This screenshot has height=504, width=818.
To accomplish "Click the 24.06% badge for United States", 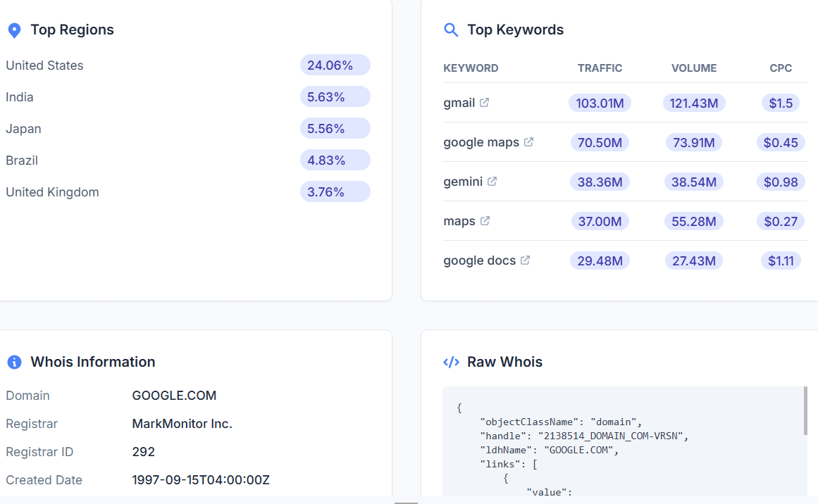I will (335, 65).
